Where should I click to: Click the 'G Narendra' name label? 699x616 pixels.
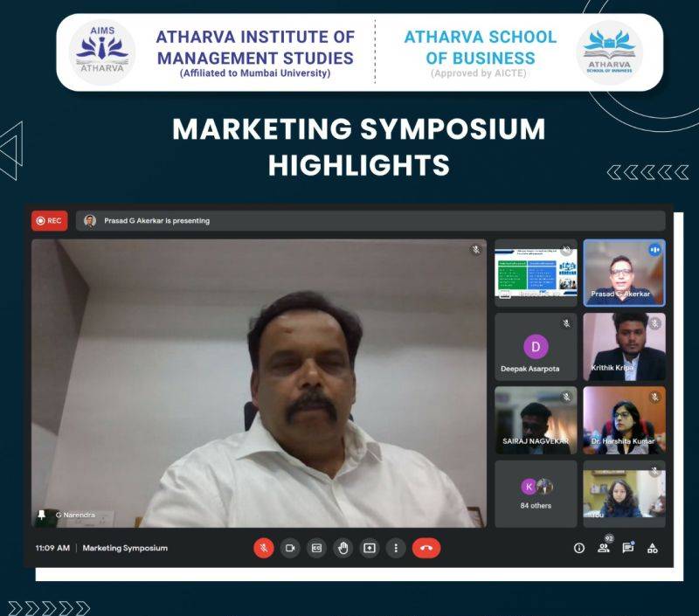(x=75, y=515)
